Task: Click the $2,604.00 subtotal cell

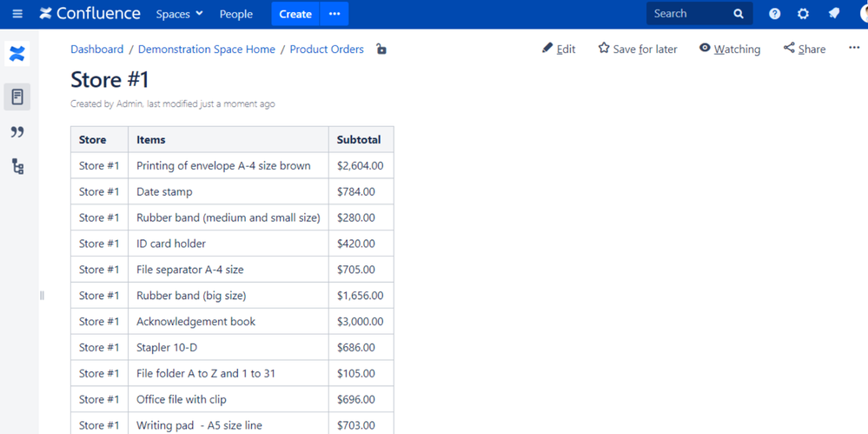Action: coord(361,166)
